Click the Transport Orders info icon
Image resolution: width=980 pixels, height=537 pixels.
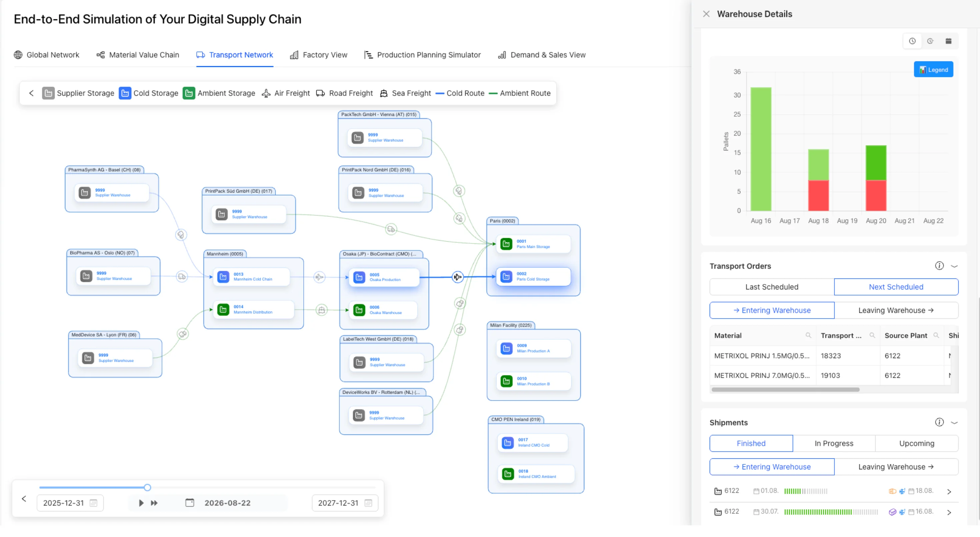939,266
